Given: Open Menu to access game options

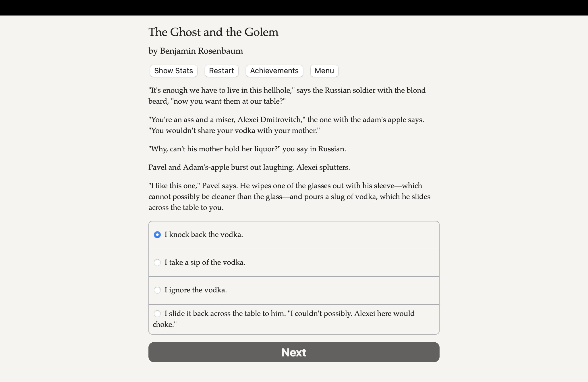Looking at the screenshot, I should click(x=324, y=71).
